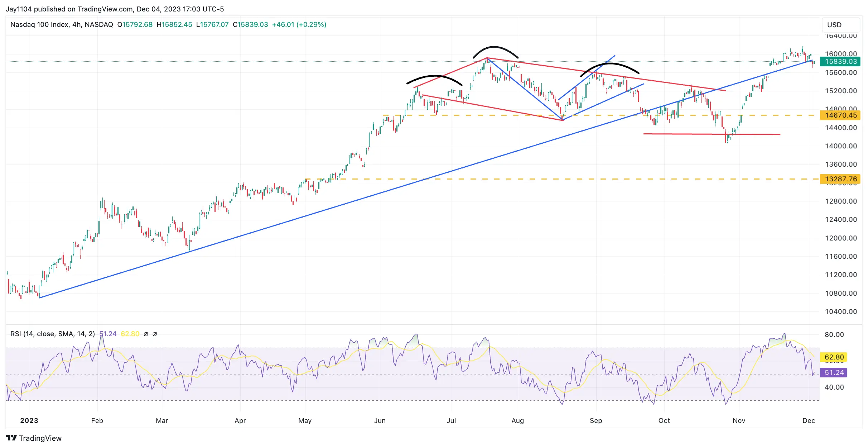Image resolution: width=868 pixels, height=448 pixels.
Task: Click the purple 51.24 RSI axis label
Action: click(x=834, y=372)
